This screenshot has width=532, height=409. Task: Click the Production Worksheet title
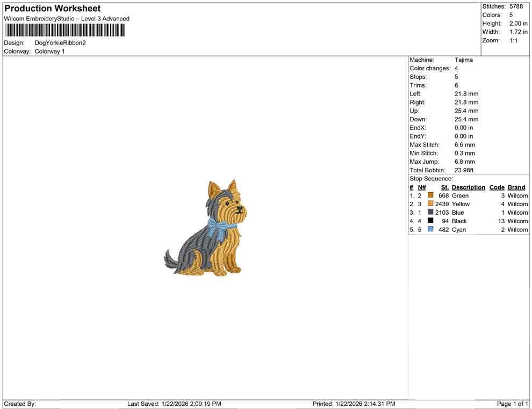52,8
